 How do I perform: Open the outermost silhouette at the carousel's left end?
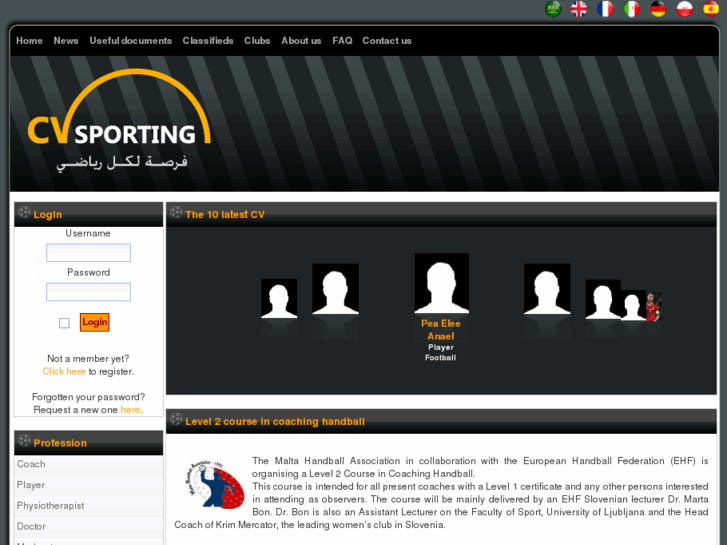pyautogui.click(x=279, y=299)
